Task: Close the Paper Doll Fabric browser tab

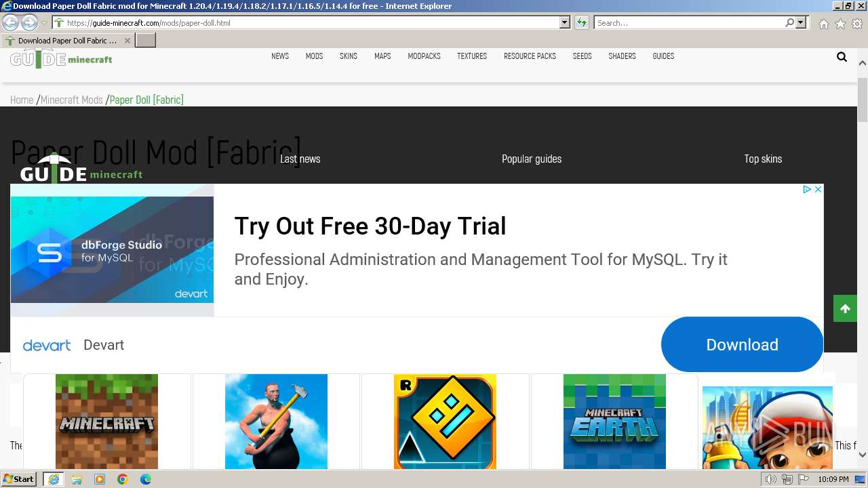Action: point(127,41)
